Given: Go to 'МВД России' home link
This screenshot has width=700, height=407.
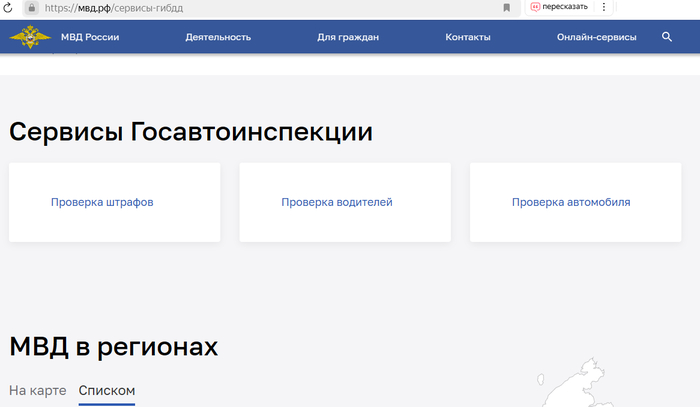Looking at the screenshot, I should [90, 37].
